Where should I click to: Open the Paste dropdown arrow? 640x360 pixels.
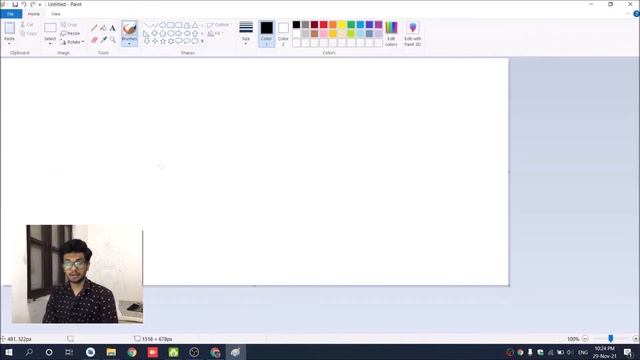[9, 44]
